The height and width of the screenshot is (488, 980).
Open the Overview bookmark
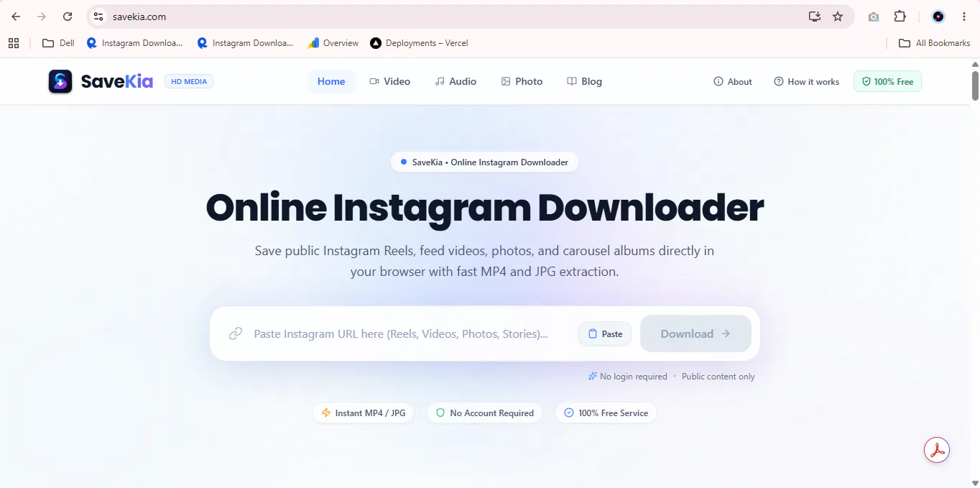[x=333, y=43]
